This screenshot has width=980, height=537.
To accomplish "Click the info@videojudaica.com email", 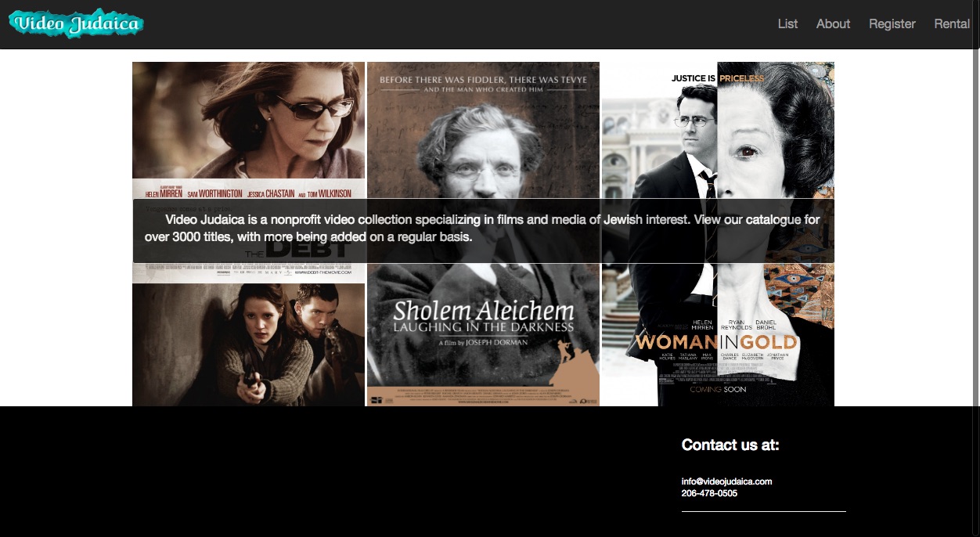I will pos(727,481).
